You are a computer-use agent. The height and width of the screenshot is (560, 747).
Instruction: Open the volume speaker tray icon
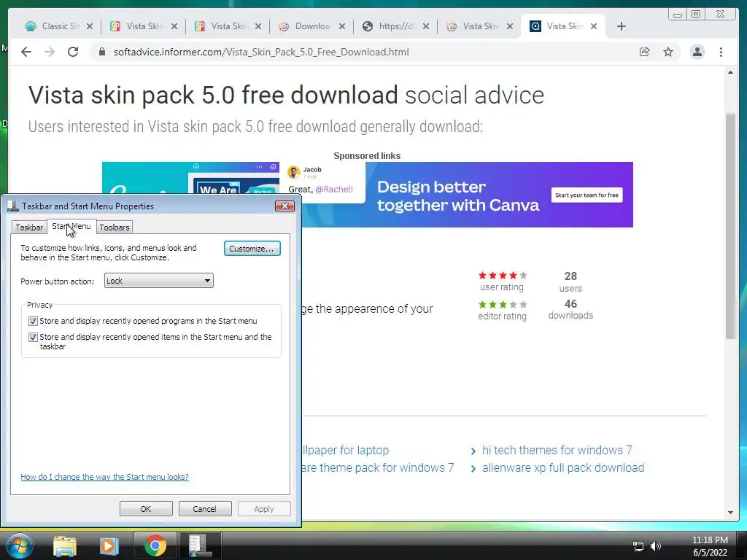click(656, 546)
